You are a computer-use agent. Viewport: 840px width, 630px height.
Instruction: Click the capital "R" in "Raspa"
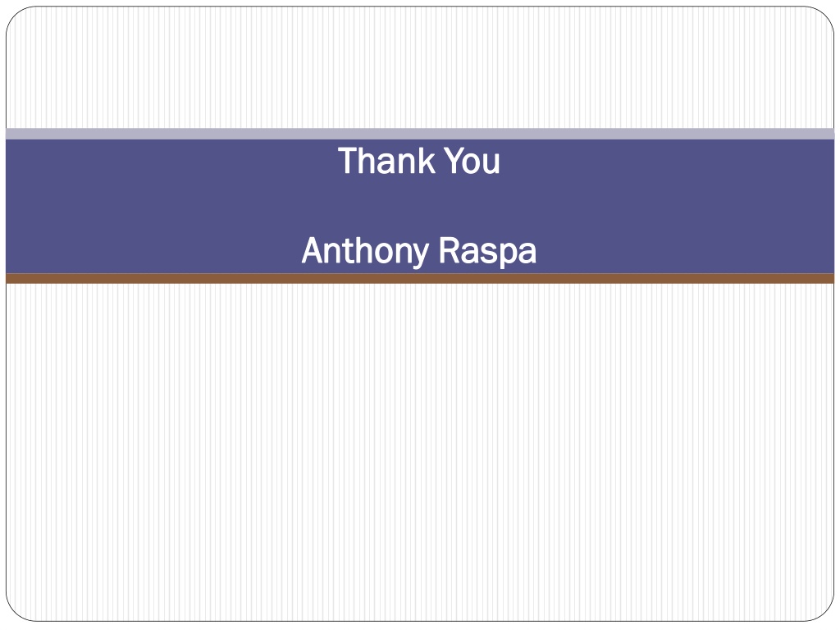pos(449,250)
